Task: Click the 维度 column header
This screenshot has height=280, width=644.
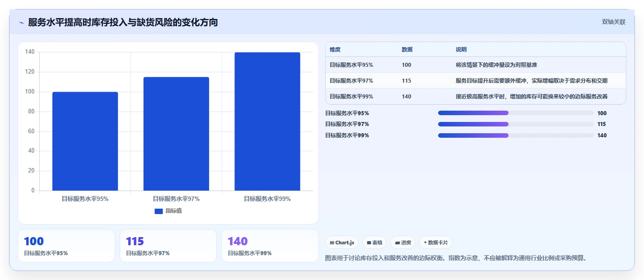Action: pos(335,50)
